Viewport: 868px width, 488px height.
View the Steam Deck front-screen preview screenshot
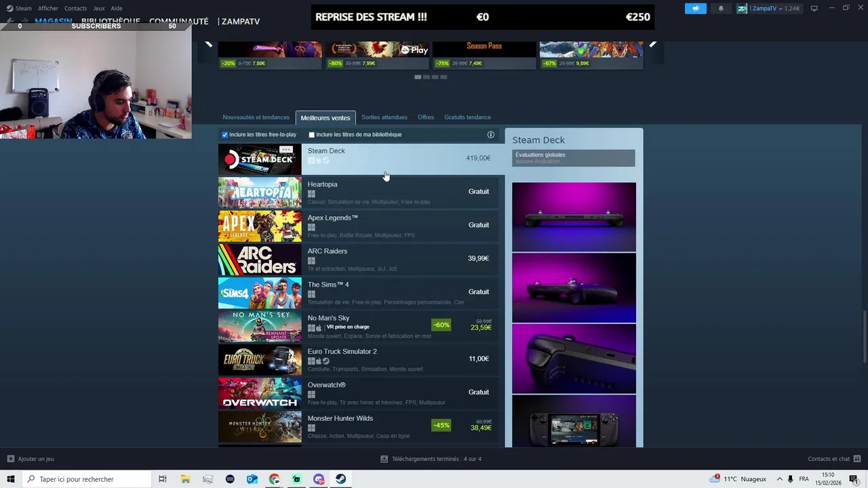pyautogui.click(x=574, y=421)
